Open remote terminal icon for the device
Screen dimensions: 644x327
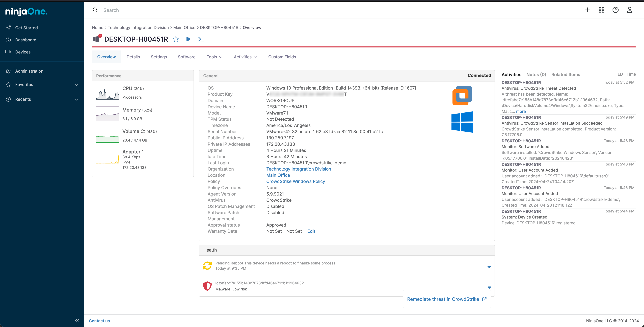(201, 39)
